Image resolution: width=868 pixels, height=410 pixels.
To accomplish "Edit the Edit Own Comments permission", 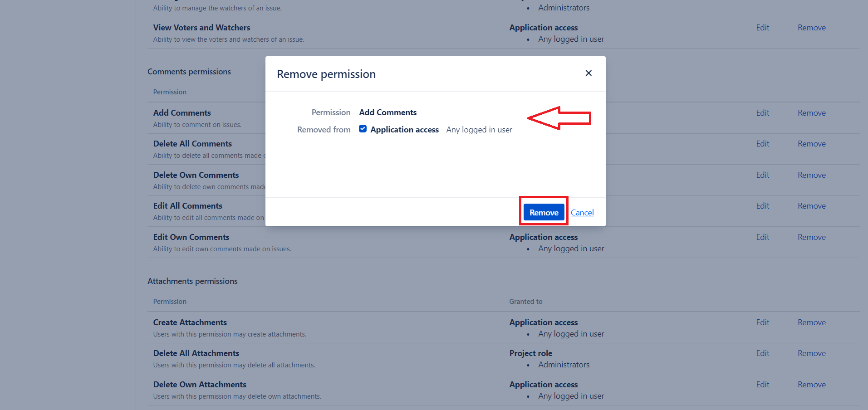I will (x=762, y=237).
